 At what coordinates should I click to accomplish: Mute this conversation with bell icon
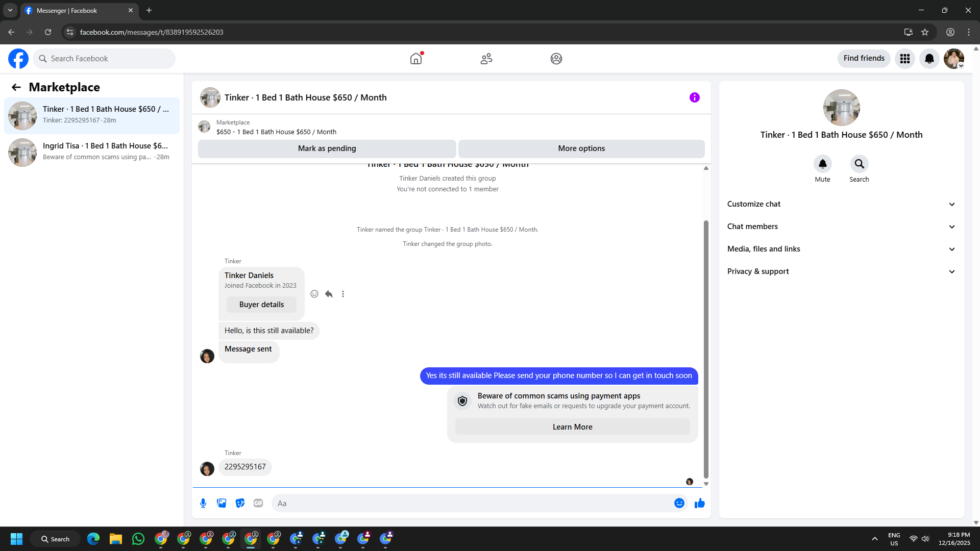tap(823, 164)
